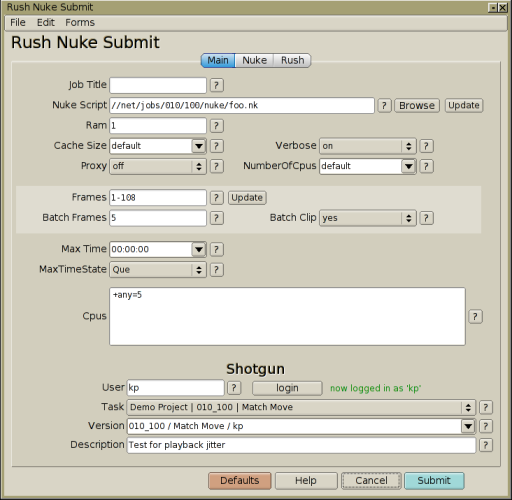The width and height of the screenshot is (512, 500).
Task: Click the help icon next to Shotgun User
Action: tap(234, 388)
